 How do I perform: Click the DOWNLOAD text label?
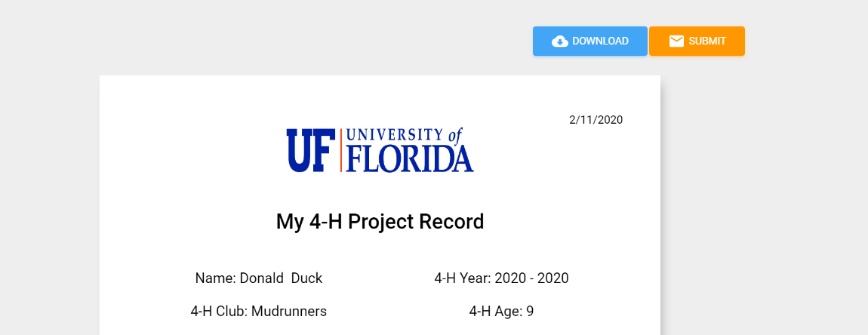coord(601,41)
